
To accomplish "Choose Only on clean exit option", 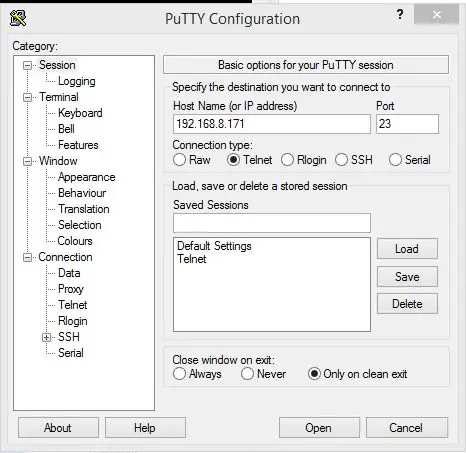I will point(314,374).
